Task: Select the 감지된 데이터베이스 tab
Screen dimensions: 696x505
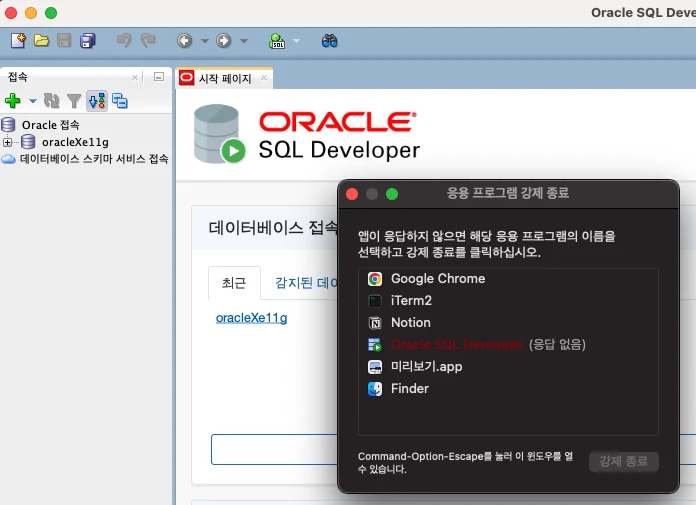Action: [306, 283]
